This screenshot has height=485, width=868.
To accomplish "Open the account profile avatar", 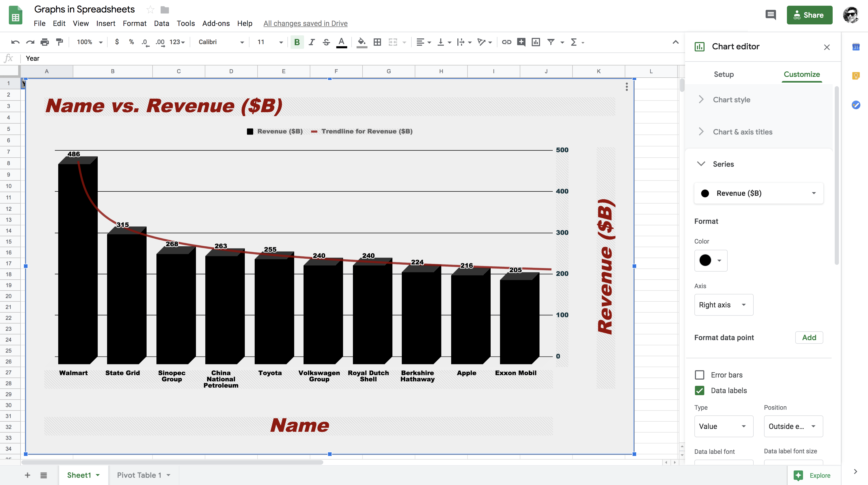I will pyautogui.click(x=851, y=15).
